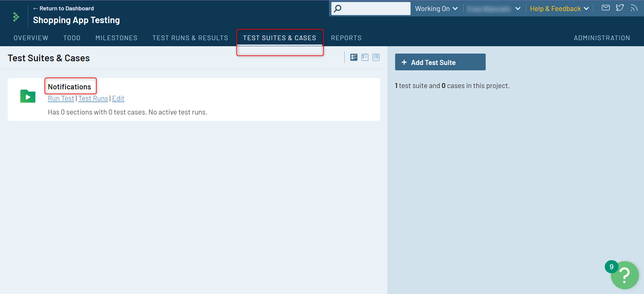Switch to the small list view mode
This screenshot has width=644, height=294.
(x=376, y=57)
